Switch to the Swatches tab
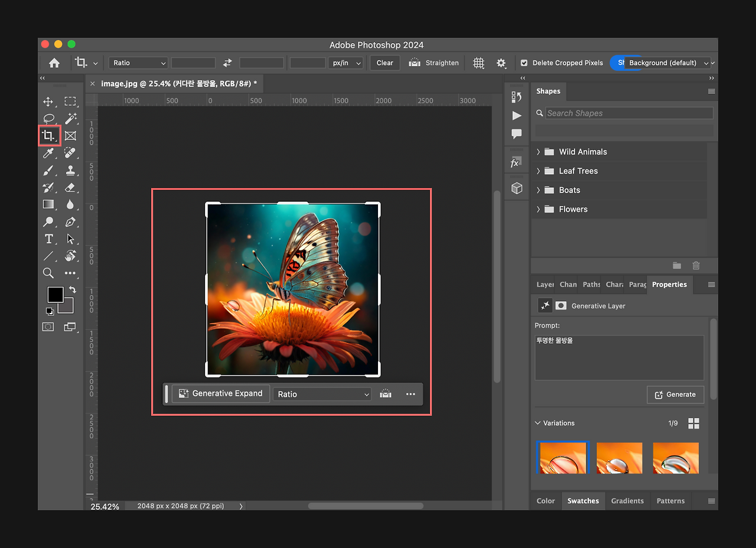The width and height of the screenshot is (756, 548). (x=583, y=501)
